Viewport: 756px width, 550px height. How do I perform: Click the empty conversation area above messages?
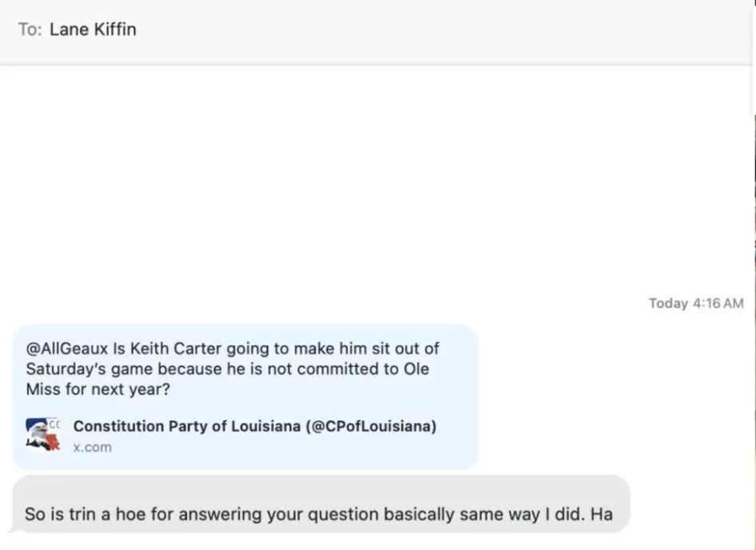pos(376,184)
